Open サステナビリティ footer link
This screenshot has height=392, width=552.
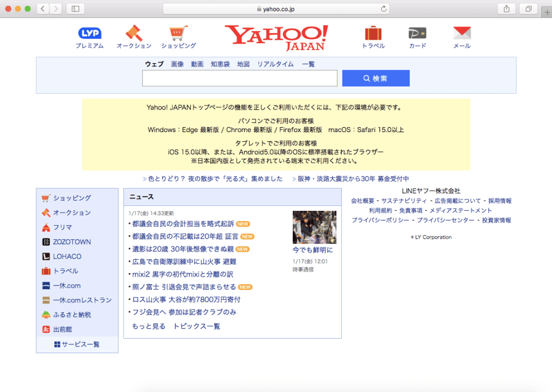pyautogui.click(x=404, y=201)
